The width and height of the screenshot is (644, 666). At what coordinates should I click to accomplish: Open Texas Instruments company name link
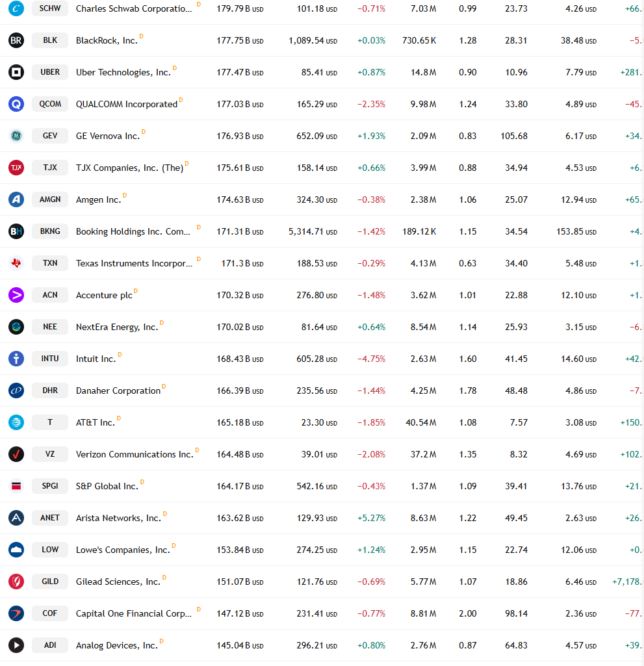click(134, 263)
